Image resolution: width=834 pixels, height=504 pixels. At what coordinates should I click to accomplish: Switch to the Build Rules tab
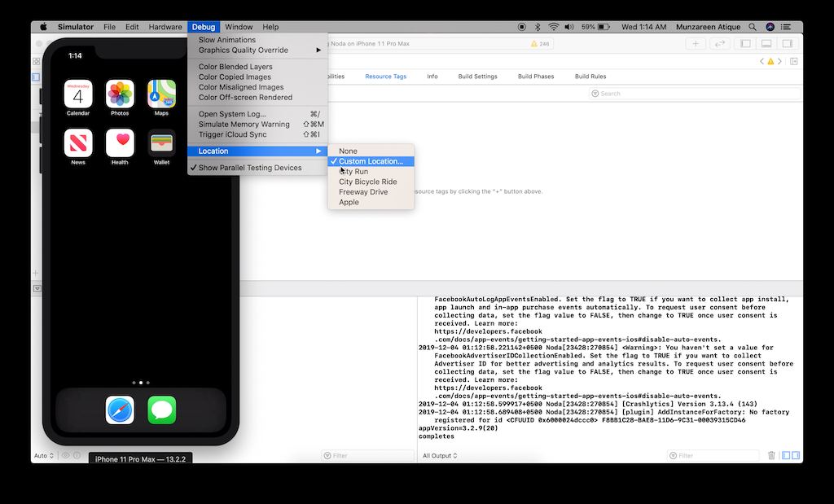point(590,77)
